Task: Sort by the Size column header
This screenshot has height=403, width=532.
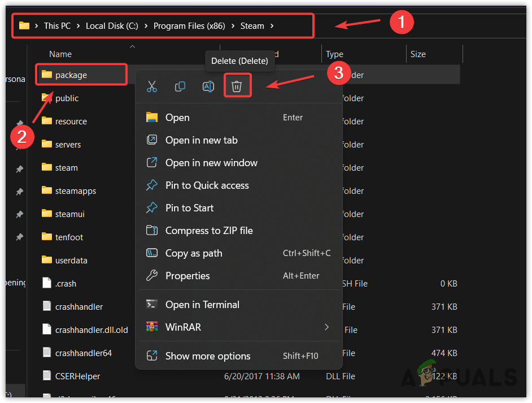Action: click(418, 54)
